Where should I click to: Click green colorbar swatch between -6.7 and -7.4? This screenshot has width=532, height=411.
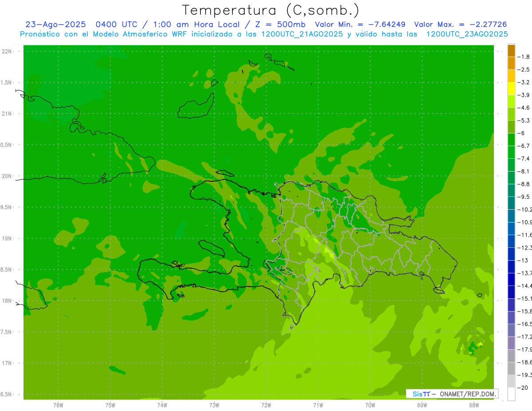(x=511, y=152)
